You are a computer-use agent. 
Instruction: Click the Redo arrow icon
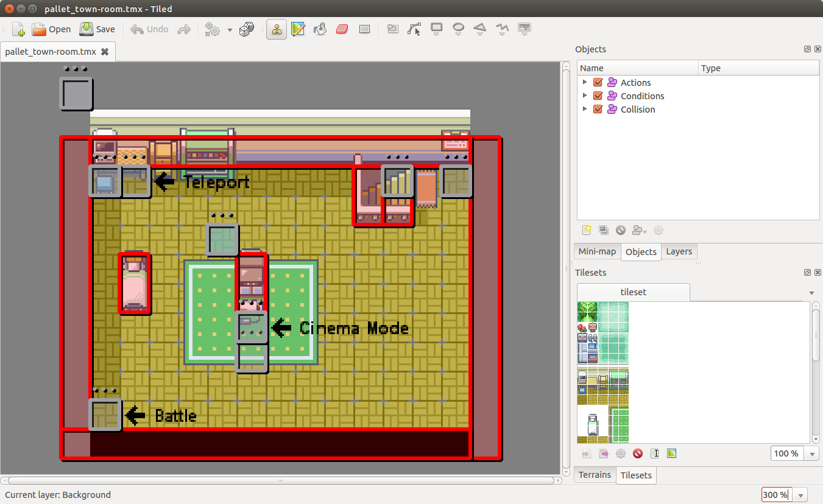(x=183, y=29)
